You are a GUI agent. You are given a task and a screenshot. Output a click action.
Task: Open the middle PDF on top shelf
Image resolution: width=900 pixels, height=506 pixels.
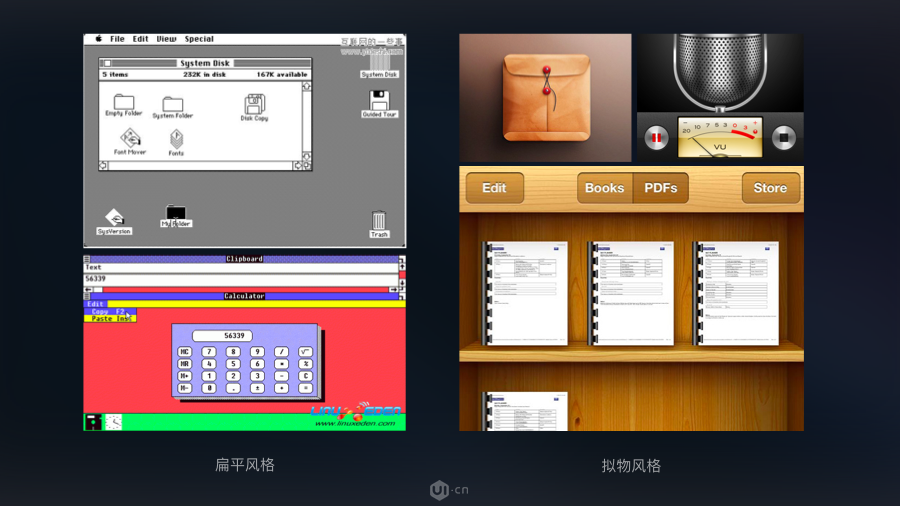pyautogui.click(x=631, y=293)
